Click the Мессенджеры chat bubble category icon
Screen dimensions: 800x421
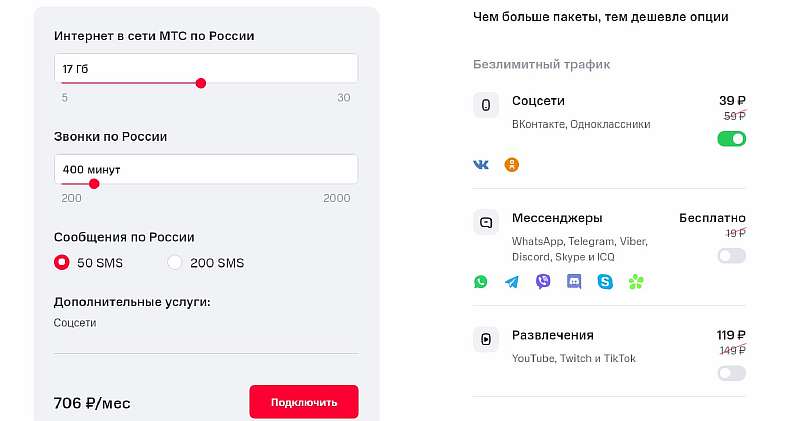(x=486, y=222)
